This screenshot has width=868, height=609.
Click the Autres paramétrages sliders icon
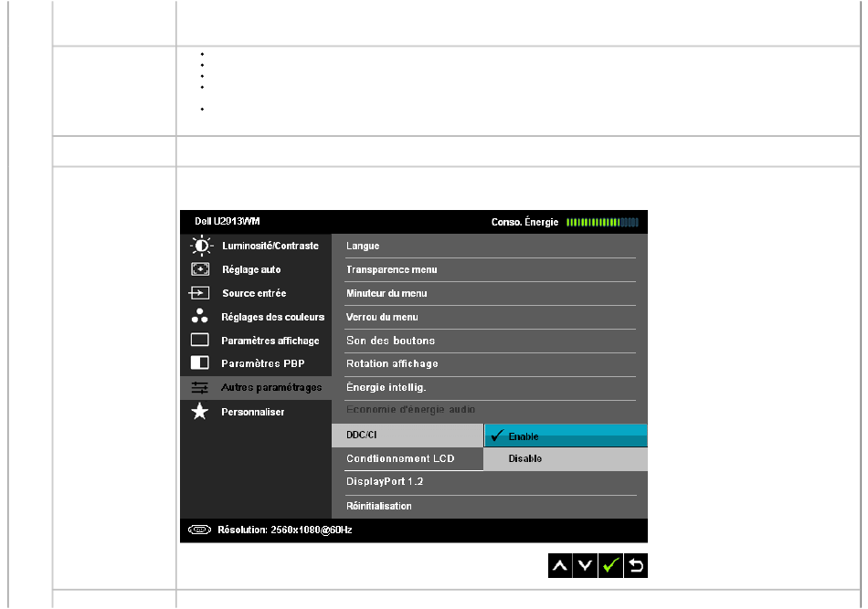[x=200, y=388]
